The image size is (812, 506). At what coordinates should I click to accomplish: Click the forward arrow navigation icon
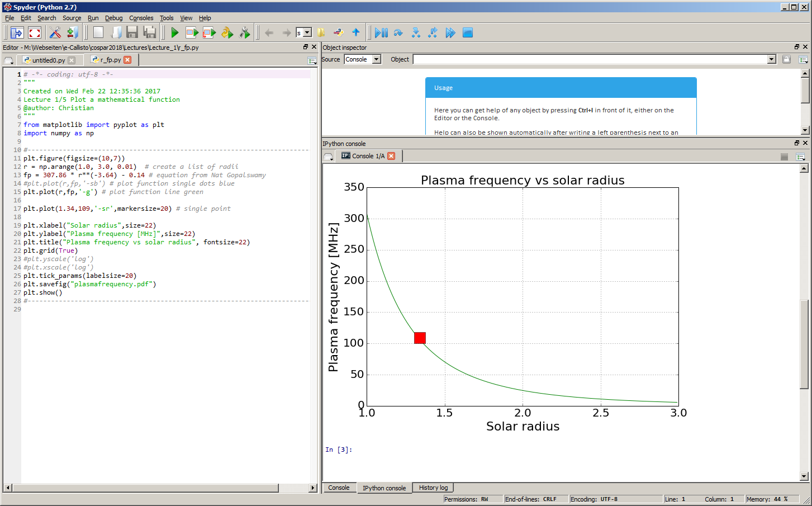coord(286,33)
